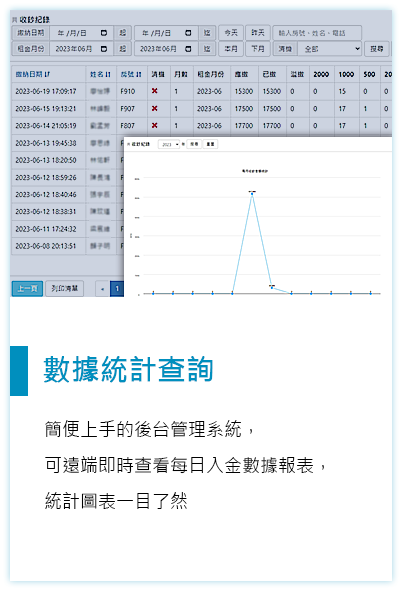Screen dimensions: 402x591
Task: Sort table by 繳納日期 column header
Action: coord(33,75)
